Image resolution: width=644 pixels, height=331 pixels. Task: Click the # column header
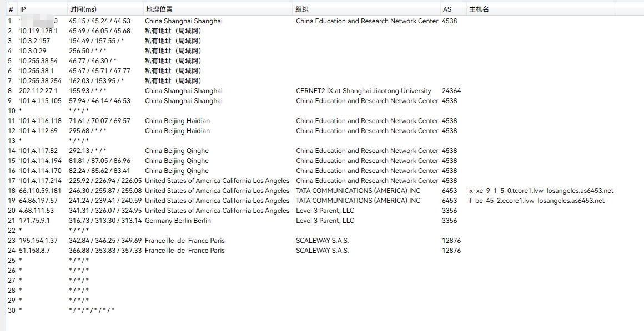(11, 9)
